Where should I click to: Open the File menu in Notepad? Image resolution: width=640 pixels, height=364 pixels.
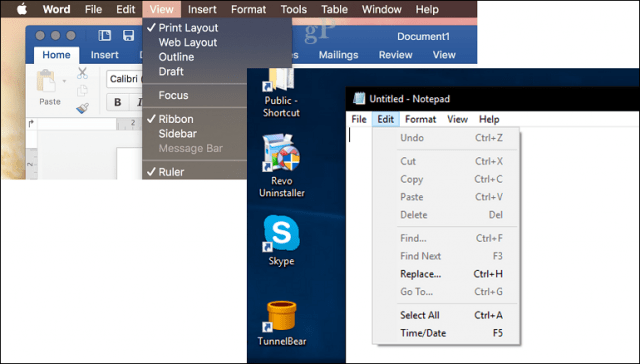point(359,119)
